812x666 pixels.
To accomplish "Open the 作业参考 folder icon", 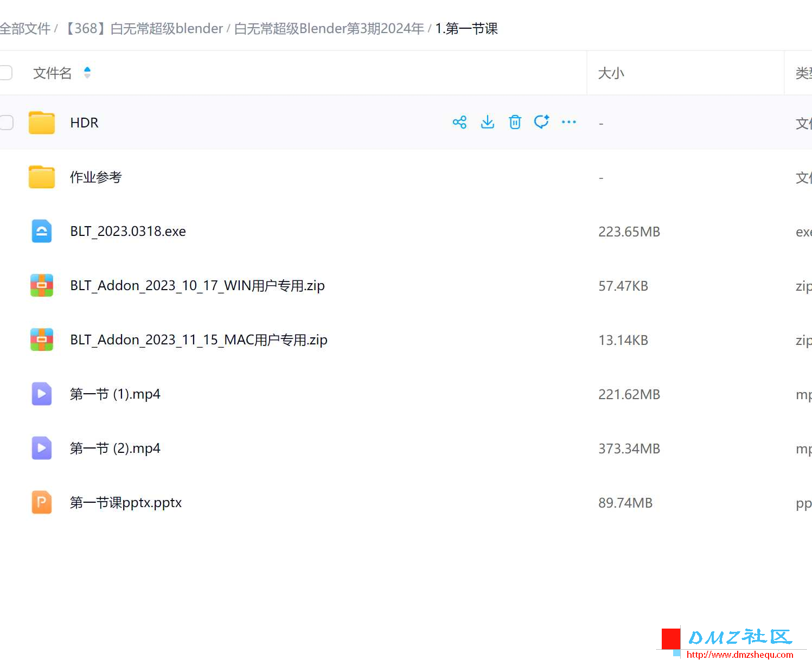I will (x=42, y=177).
